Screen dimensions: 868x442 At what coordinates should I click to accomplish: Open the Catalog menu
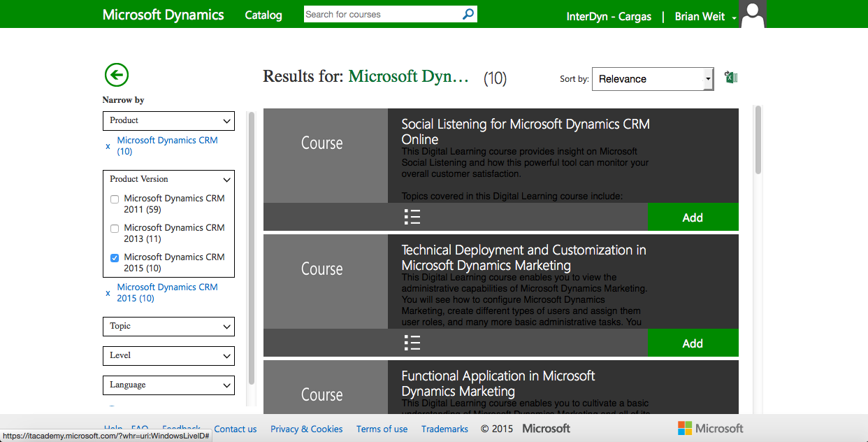tap(263, 15)
